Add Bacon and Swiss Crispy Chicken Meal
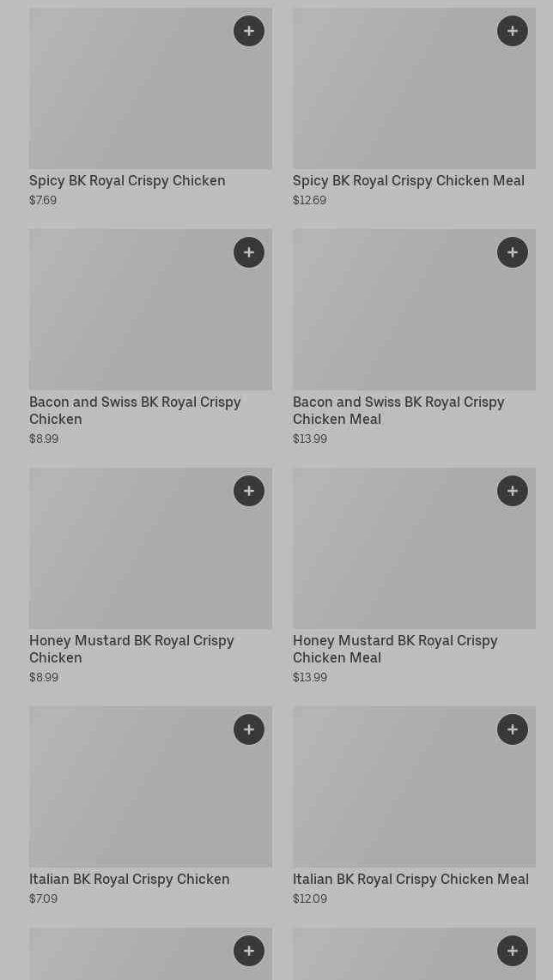 tap(513, 252)
